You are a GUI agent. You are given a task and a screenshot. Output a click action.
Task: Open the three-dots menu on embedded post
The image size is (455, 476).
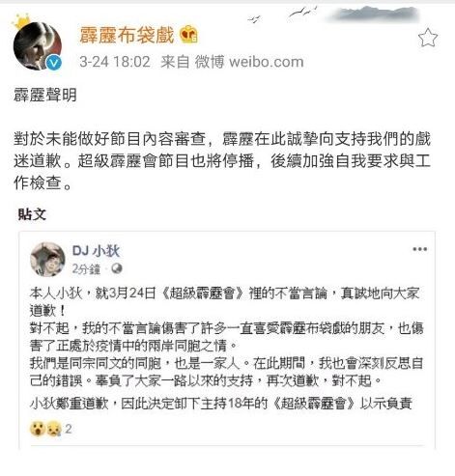click(419, 249)
